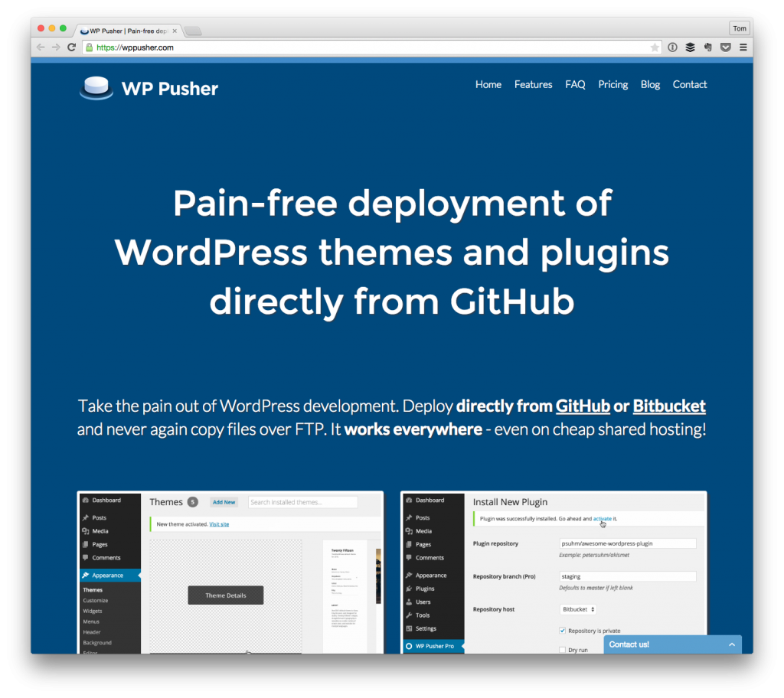The width and height of the screenshot is (784, 698).
Task: Click the Plugin repository text field
Action: 628,543
